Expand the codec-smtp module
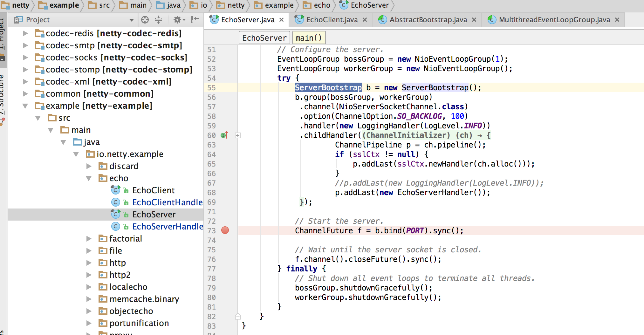 [x=25, y=45]
